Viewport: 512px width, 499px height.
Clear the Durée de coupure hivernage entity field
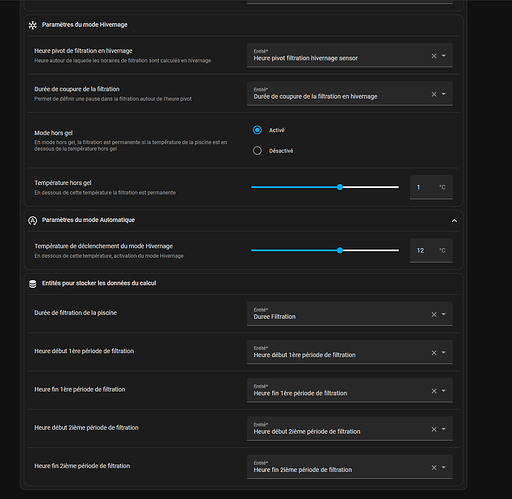[434, 94]
